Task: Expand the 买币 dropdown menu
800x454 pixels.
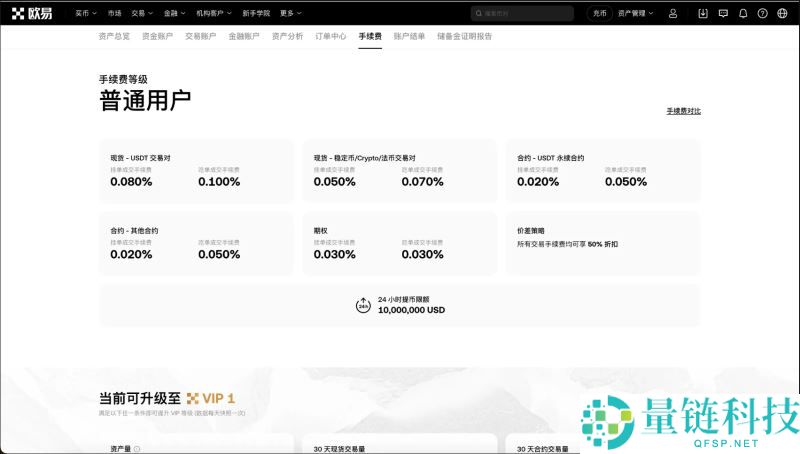Action: pyautogui.click(x=88, y=13)
